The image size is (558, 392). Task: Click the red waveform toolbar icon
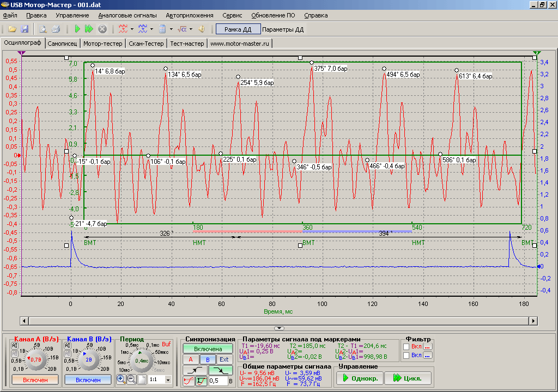coord(123,29)
